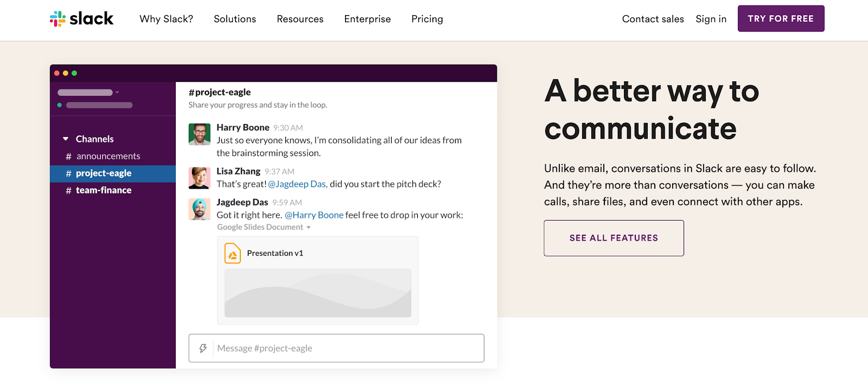Open the Solutions navigation menu

pyautogui.click(x=235, y=19)
